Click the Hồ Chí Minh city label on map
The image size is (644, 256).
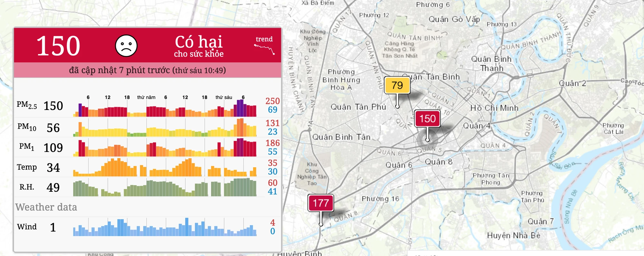(494, 108)
